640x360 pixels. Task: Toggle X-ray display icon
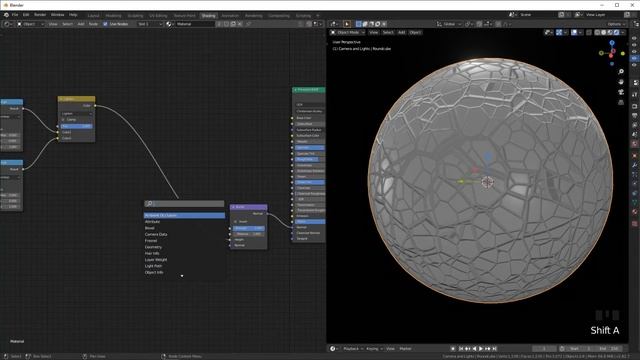point(589,32)
